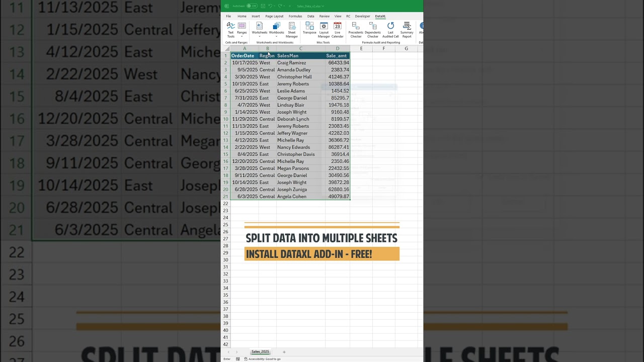Click the Lindsay Blair cell
The width and height of the screenshot is (644, 362).
(301, 105)
